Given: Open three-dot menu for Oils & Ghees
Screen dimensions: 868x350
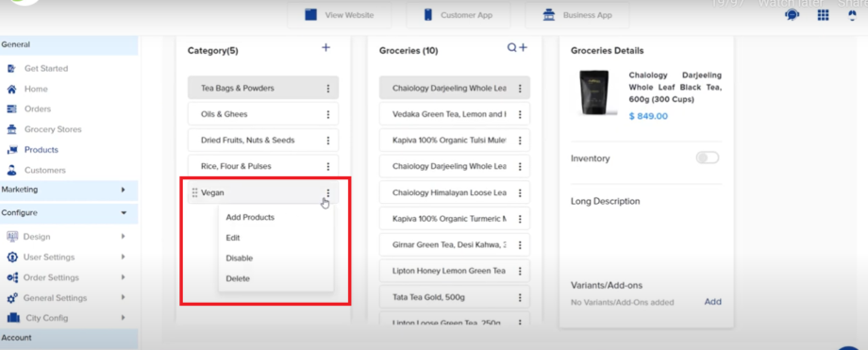Looking at the screenshot, I should click(327, 115).
